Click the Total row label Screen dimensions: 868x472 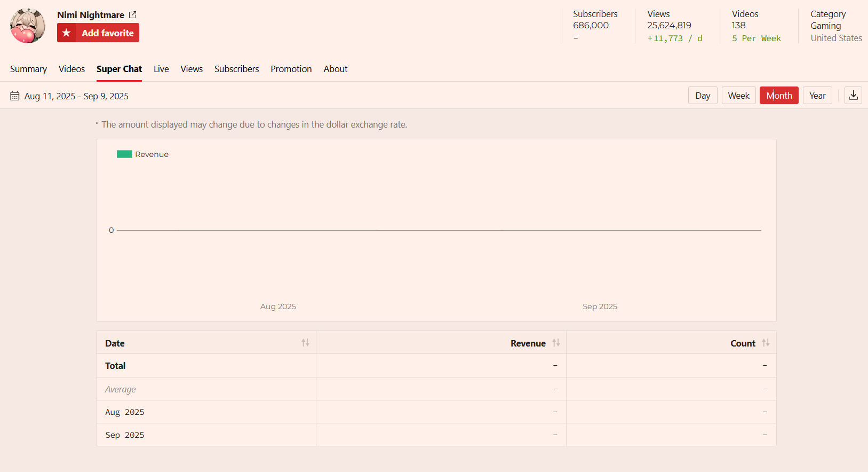(115, 366)
